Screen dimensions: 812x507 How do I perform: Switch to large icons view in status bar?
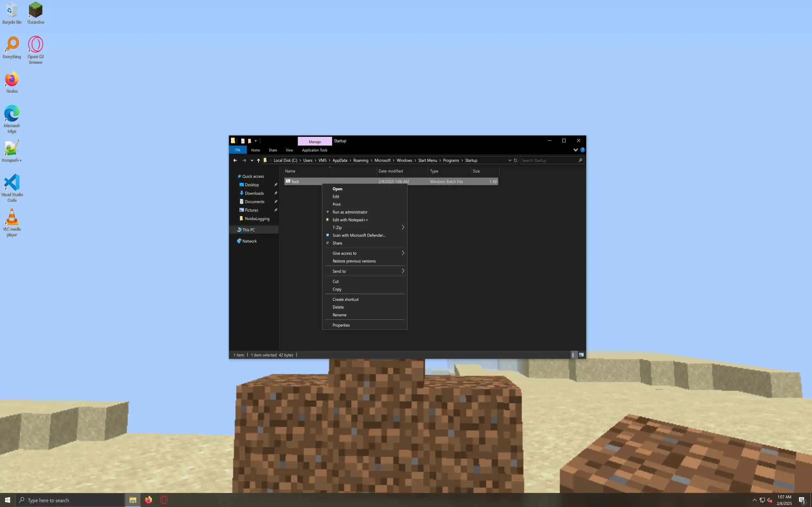581,355
